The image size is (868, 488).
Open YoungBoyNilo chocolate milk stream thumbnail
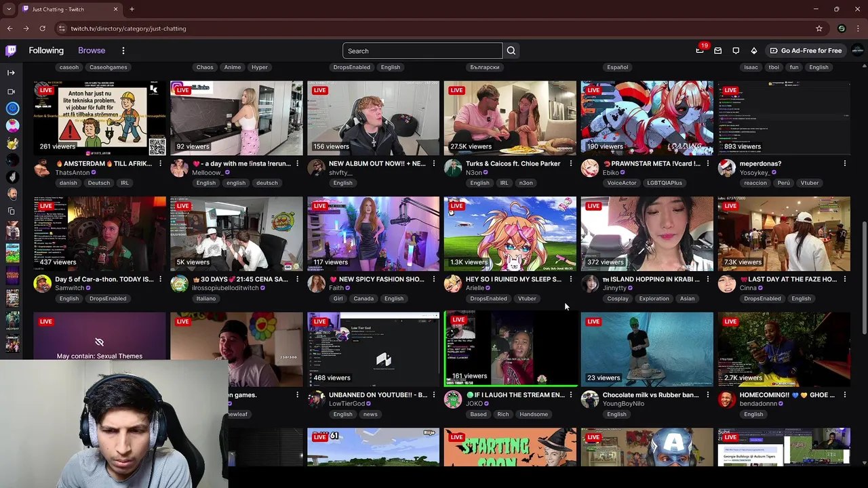647,350
